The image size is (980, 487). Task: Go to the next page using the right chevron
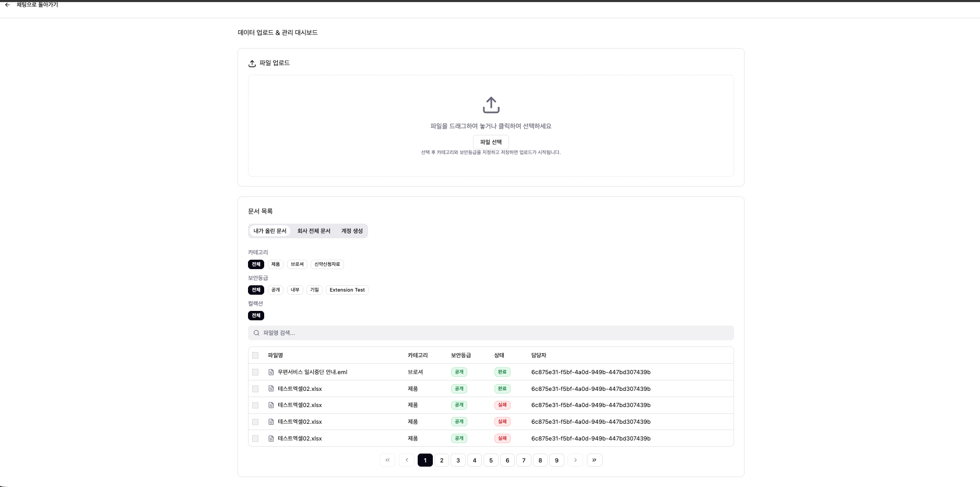click(575, 460)
